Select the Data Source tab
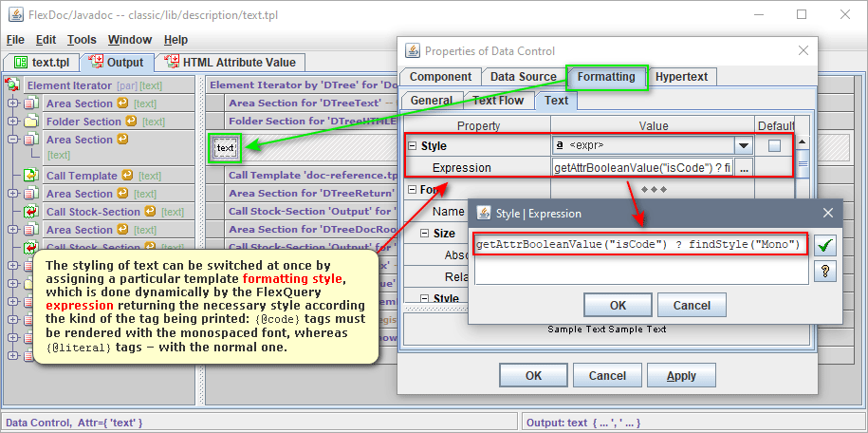Screen dimensions: 868x433 pos(523,77)
